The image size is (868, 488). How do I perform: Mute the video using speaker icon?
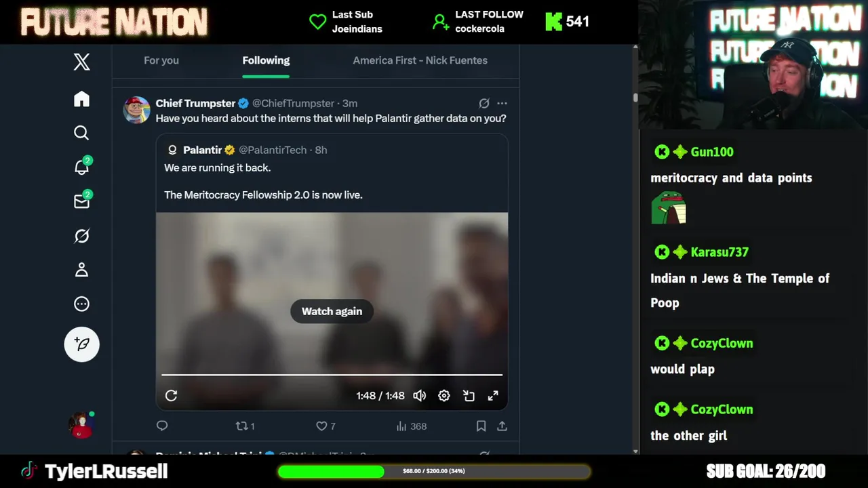[x=420, y=396]
